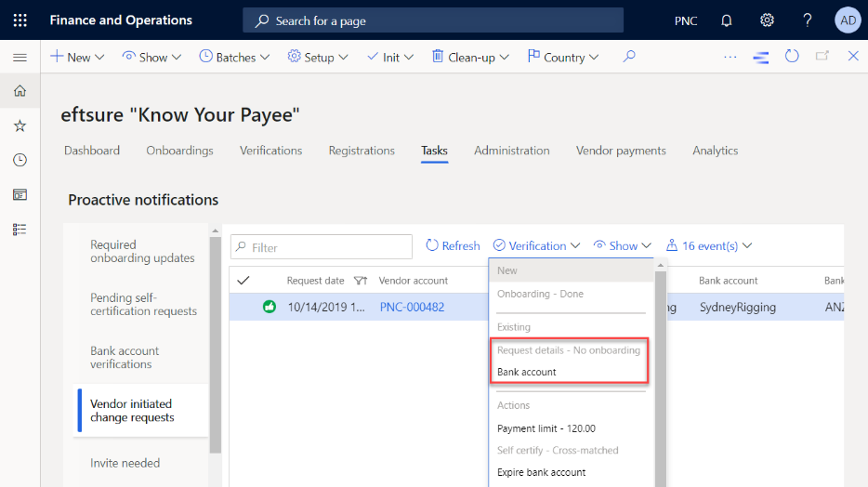Sort by Vendor account column header

coord(413,281)
